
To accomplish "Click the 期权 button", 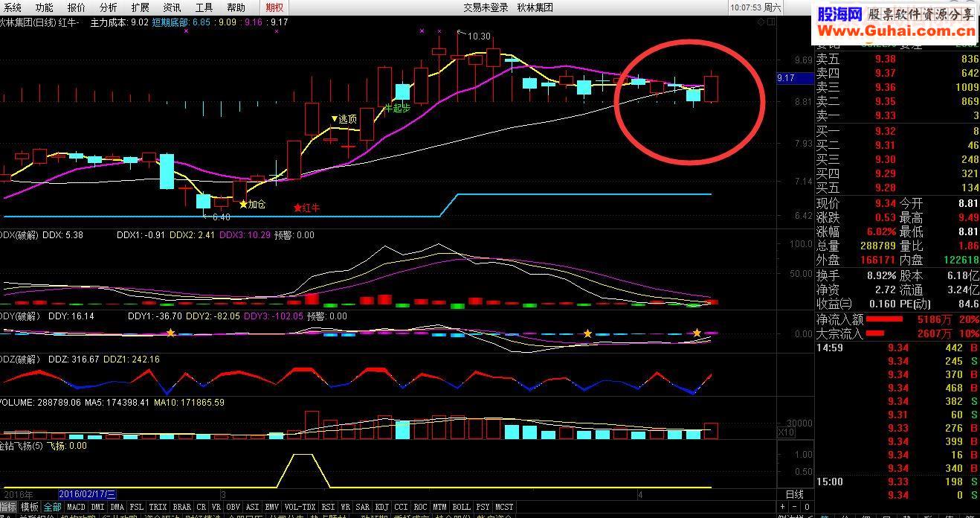I will (274, 7).
